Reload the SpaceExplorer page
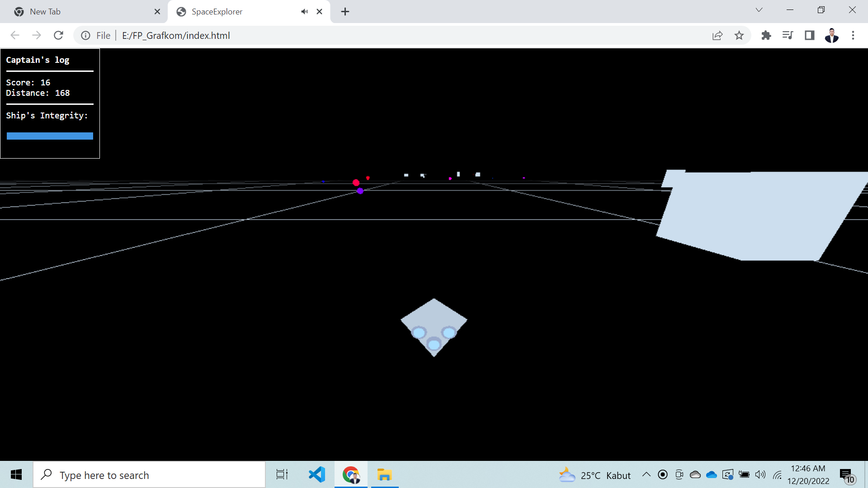 coord(58,35)
